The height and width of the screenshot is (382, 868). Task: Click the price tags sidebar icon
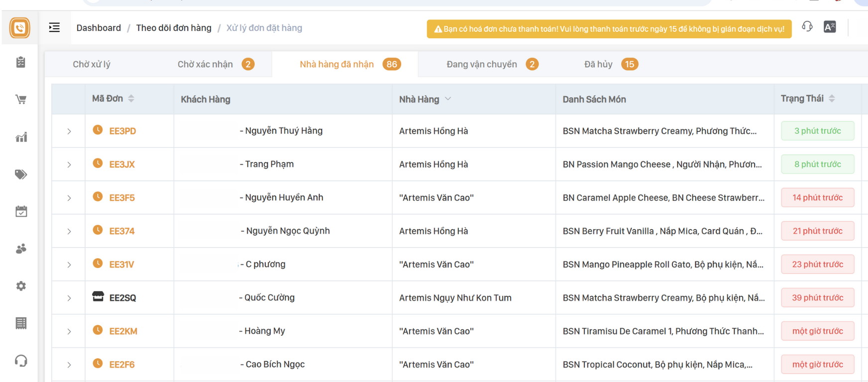(21, 174)
